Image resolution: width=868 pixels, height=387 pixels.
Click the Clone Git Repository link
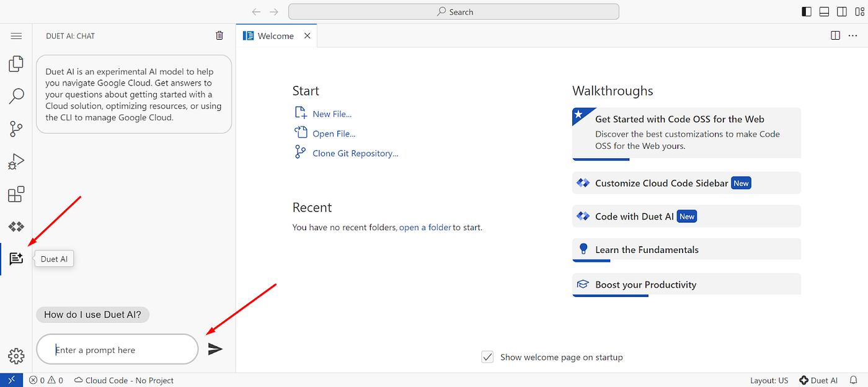click(x=355, y=154)
